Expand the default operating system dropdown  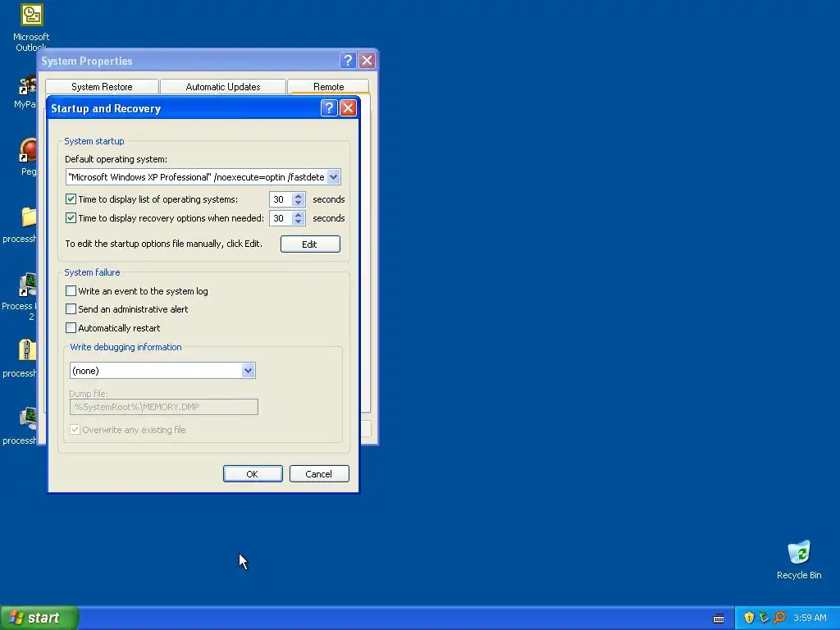[333, 177]
